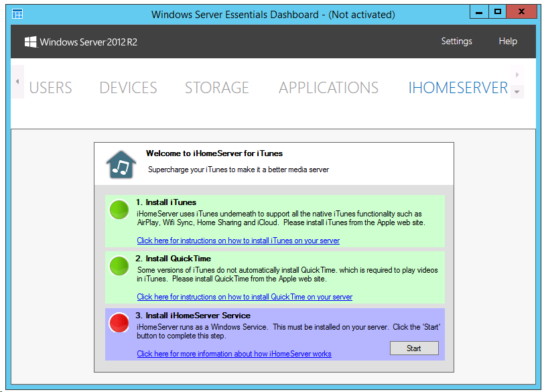This screenshot has height=392, width=542.
Task: Open the QuickTime install instructions link
Action: click(245, 297)
